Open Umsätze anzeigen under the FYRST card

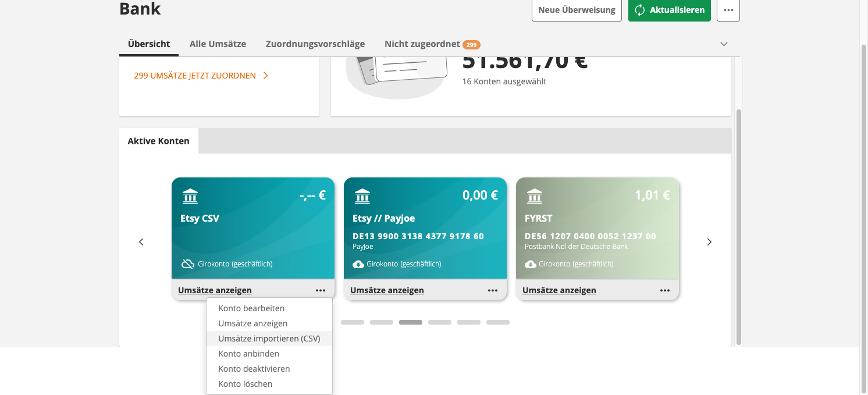click(x=559, y=290)
